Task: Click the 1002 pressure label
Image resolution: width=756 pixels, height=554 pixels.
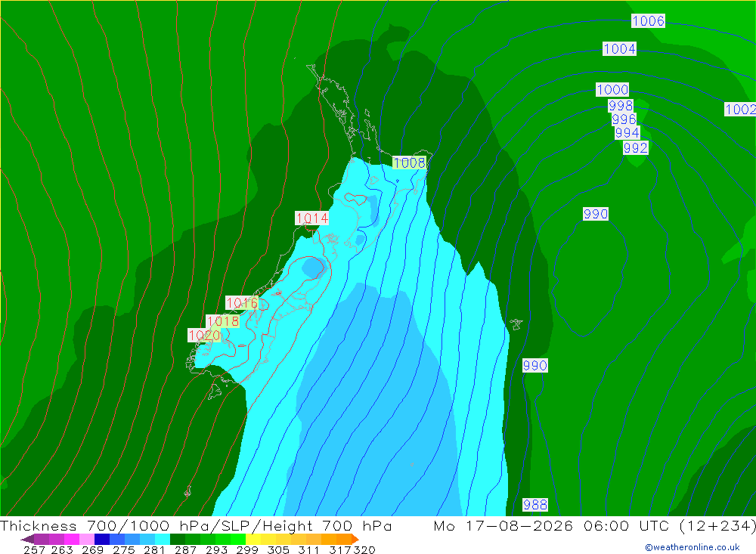Action: (x=740, y=110)
